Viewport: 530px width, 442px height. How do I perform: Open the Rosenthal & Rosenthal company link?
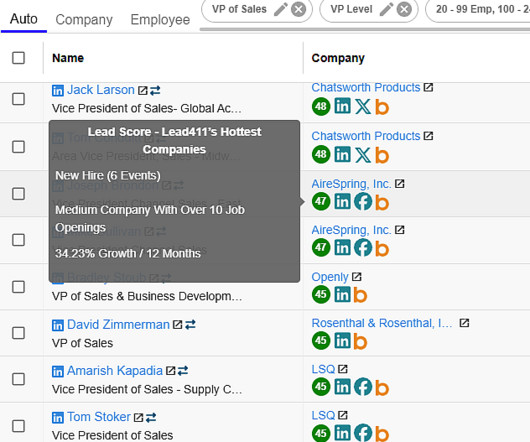pyautogui.click(x=382, y=323)
